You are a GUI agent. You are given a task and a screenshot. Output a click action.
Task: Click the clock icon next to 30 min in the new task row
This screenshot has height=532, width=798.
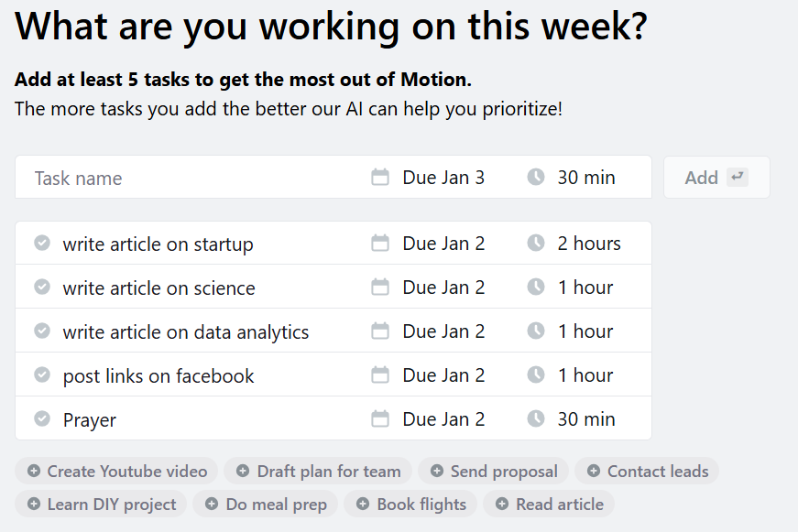click(535, 177)
